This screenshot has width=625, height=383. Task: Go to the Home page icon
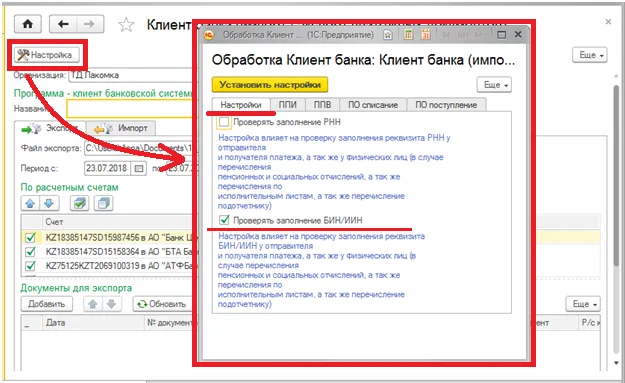28,24
